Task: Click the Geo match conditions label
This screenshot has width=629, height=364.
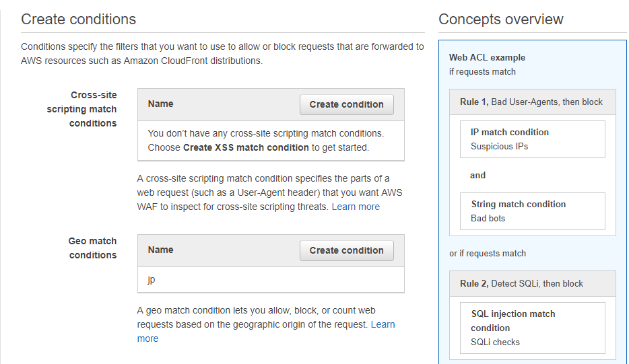Action: coord(92,248)
